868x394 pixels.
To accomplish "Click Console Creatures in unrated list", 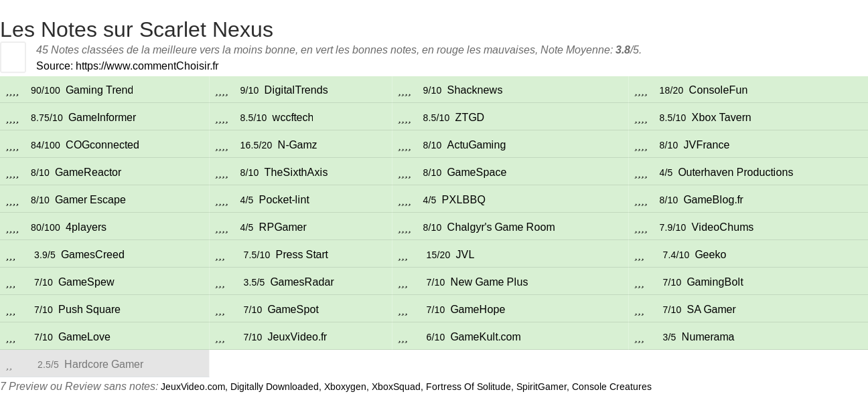I will [611, 387].
